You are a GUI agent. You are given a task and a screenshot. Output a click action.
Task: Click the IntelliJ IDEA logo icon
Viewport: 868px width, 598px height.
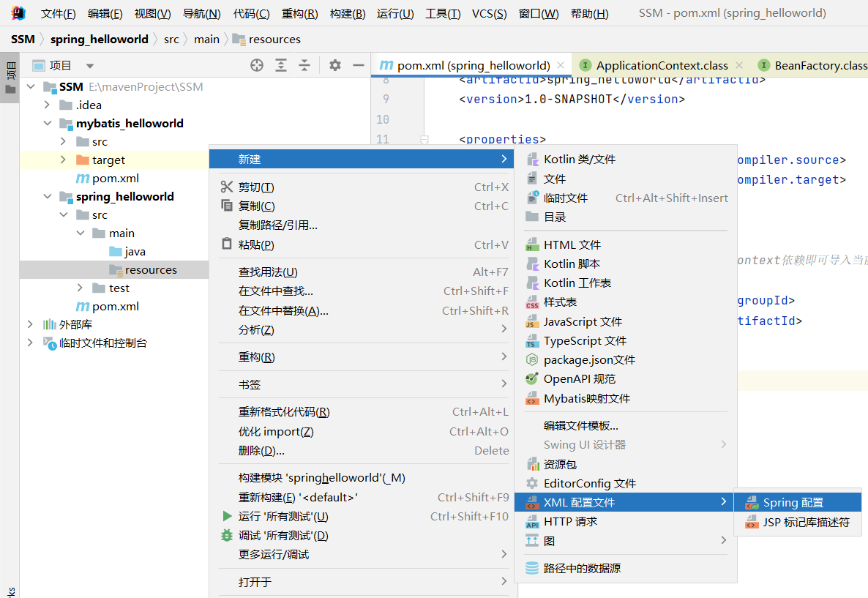[18, 13]
